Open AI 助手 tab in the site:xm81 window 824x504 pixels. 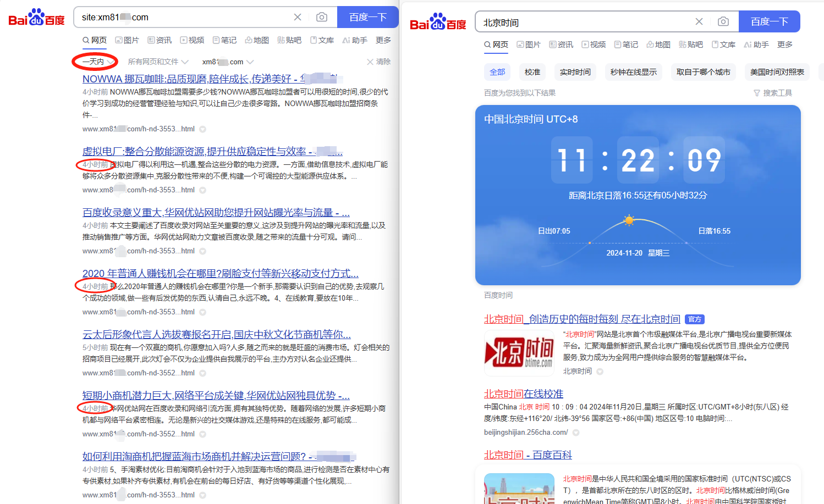tap(355, 40)
